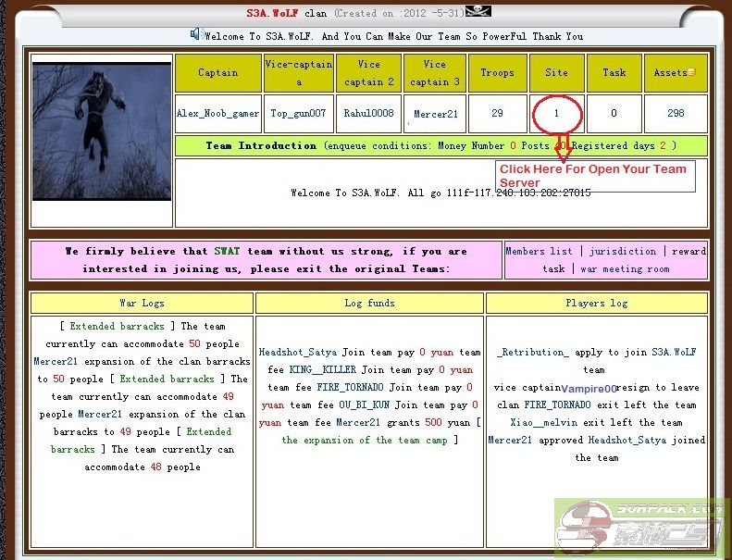Open the Members list link

coord(539,251)
